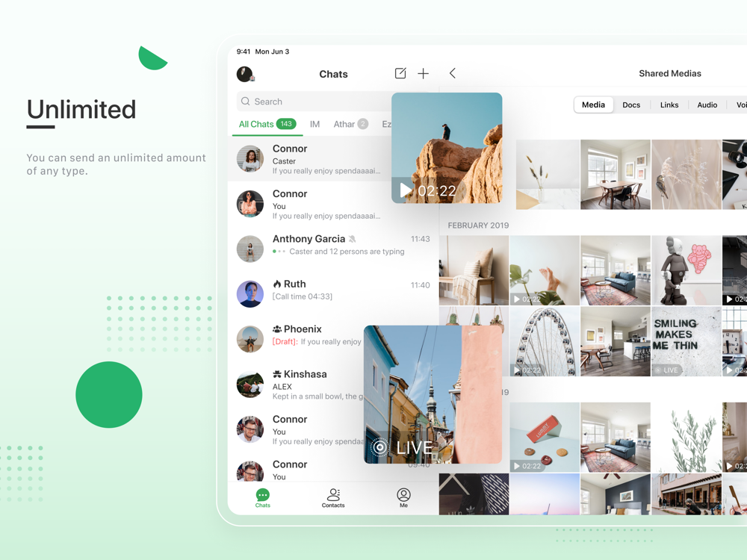Select the Audio tab
This screenshot has height=560, width=747.
(707, 105)
